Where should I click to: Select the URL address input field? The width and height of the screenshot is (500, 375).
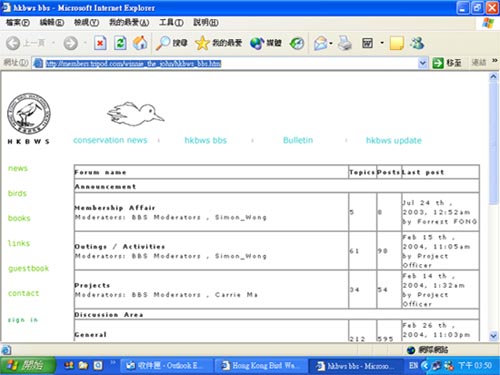[x=226, y=63]
